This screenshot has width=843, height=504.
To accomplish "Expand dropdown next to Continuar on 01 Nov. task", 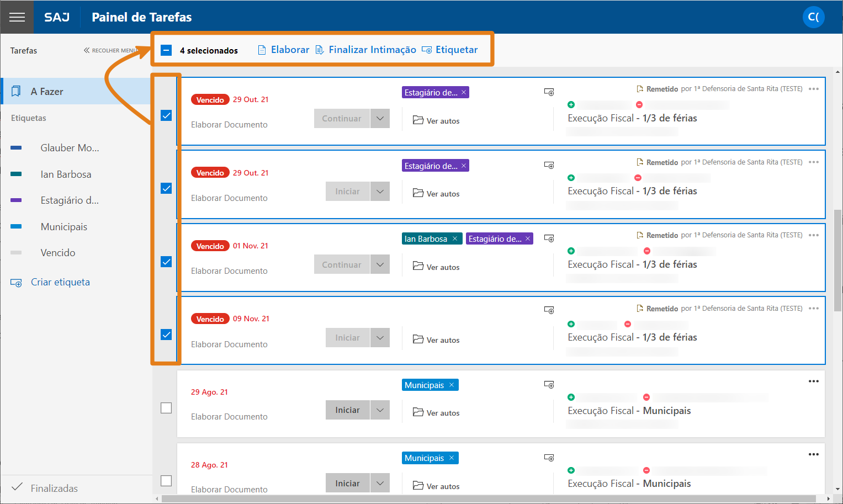I will [x=380, y=264].
